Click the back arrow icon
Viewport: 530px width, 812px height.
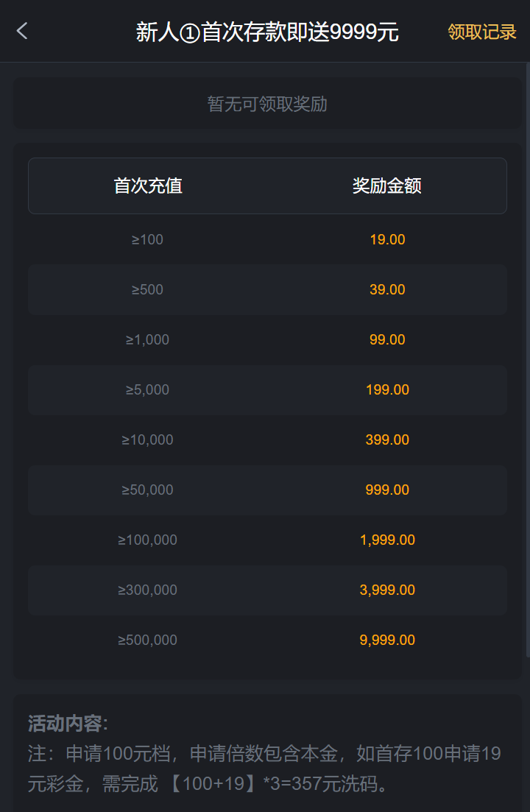(22, 31)
